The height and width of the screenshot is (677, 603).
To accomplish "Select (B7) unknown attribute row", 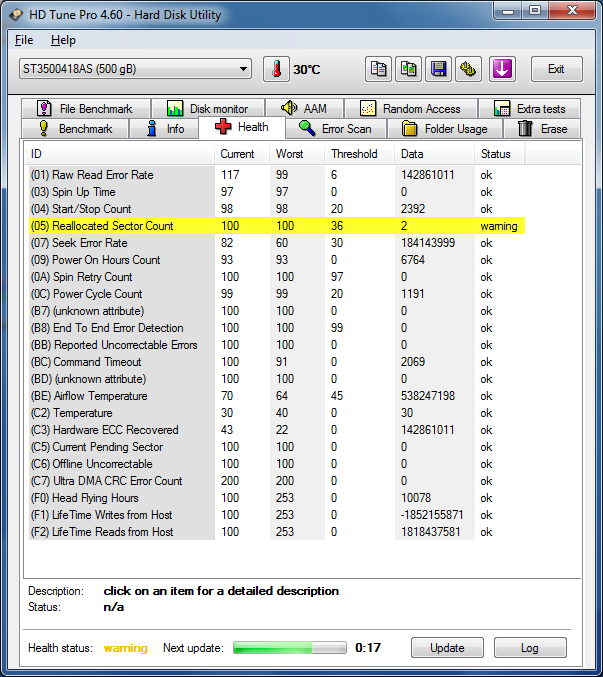I will pos(277,311).
